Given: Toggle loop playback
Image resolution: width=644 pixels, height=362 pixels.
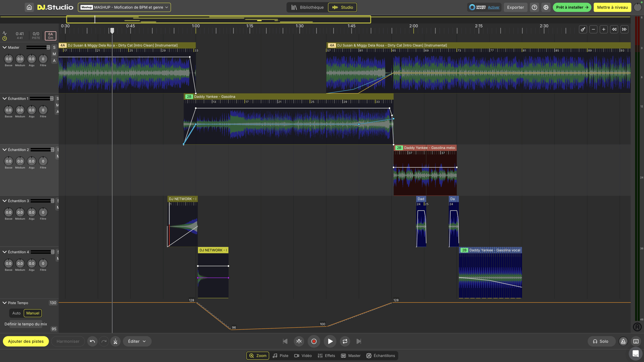Looking at the screenshot, I should tap(345, 341).
